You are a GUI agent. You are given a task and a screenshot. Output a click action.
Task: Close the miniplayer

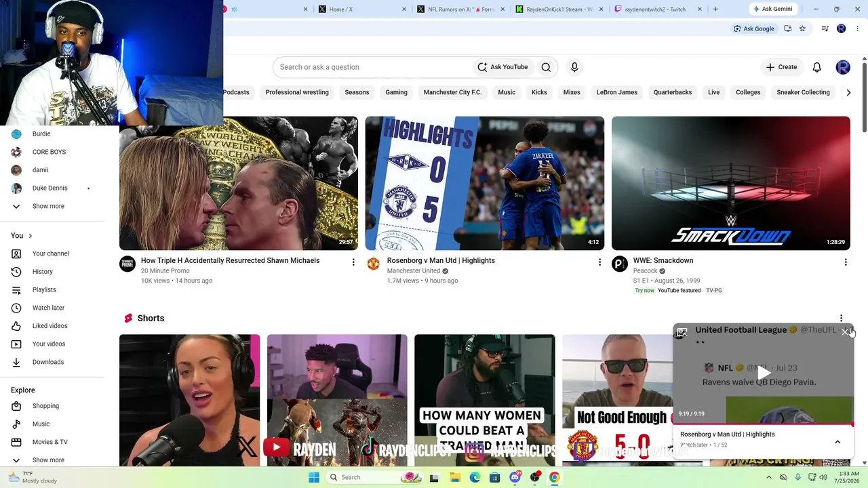[x=845, y=332]
